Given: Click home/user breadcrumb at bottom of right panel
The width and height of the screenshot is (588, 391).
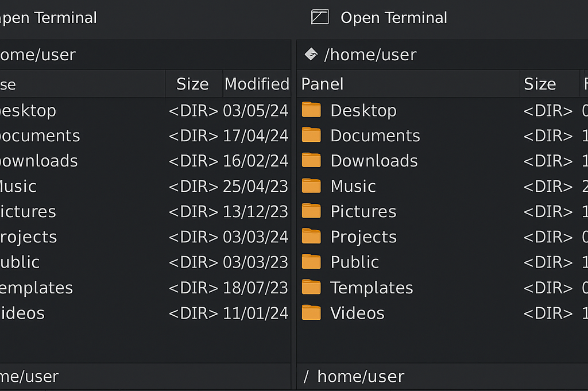Looking at the screenshot, I should [x=361, y=377].
